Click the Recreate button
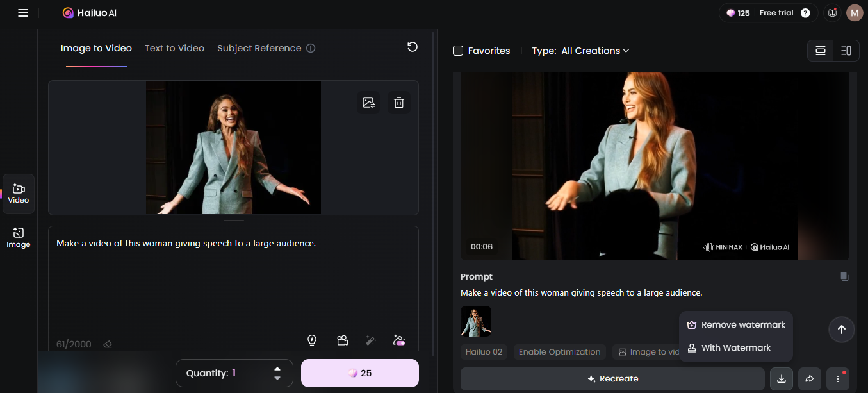868x393 pixels. [612, 379]
